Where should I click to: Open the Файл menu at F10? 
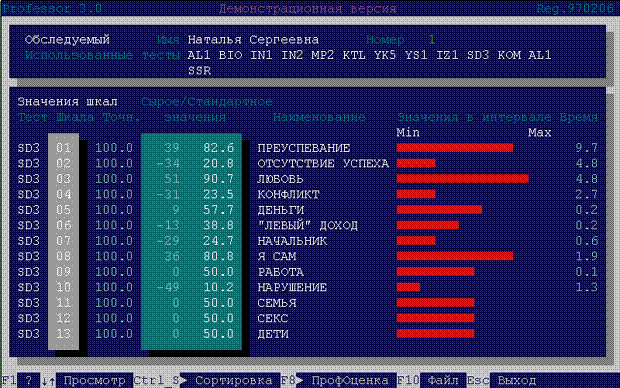tap(443, 380)
